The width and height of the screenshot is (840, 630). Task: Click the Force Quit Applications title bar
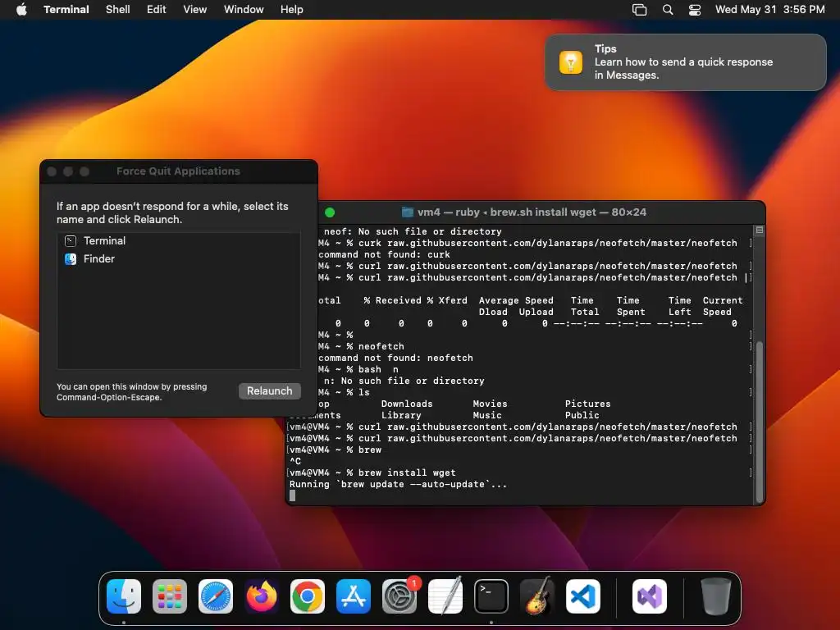[178, 171]
